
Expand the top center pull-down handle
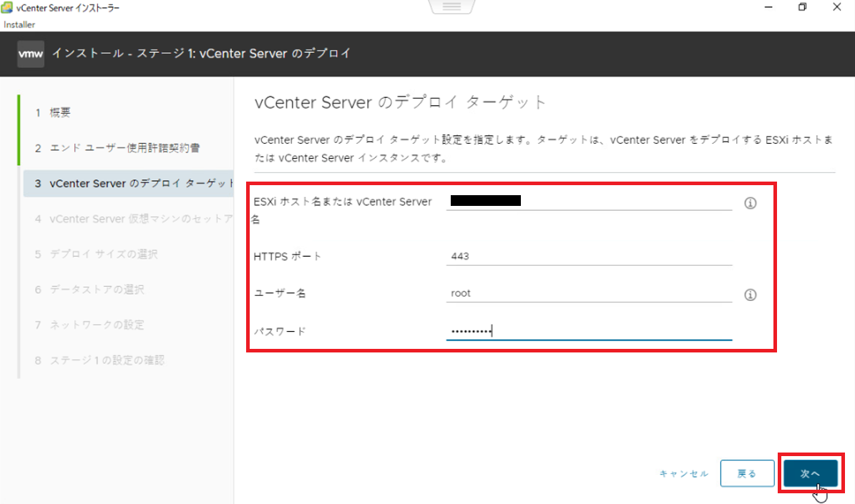tap(451, 7)
